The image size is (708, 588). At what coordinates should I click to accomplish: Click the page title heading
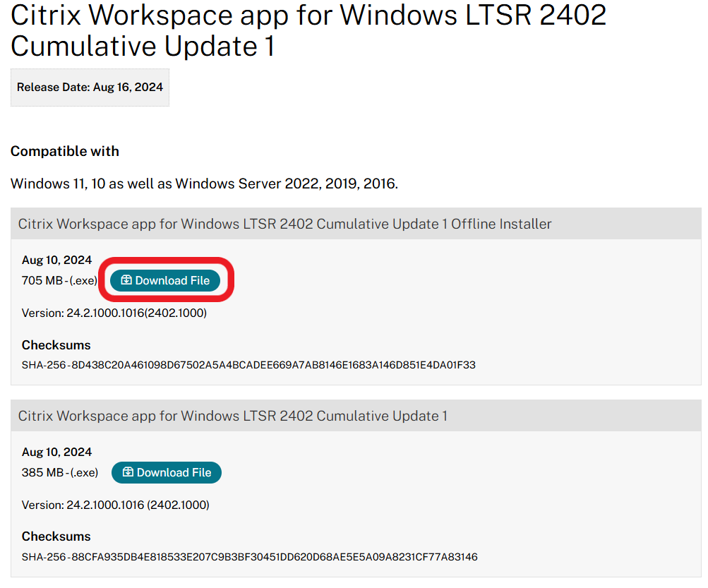(308, 30)
